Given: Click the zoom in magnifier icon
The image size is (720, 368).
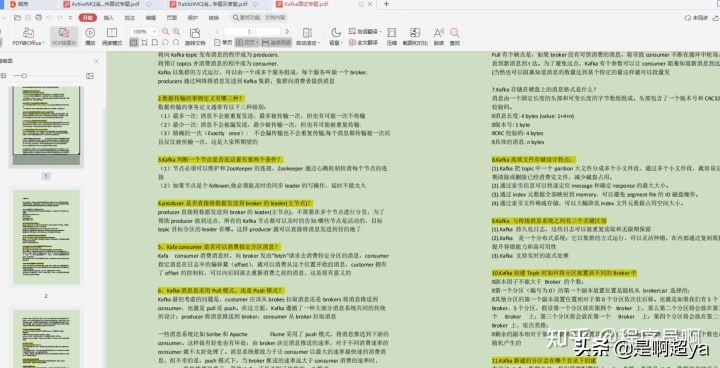Looking at the screenshot, I should point(176,32).
